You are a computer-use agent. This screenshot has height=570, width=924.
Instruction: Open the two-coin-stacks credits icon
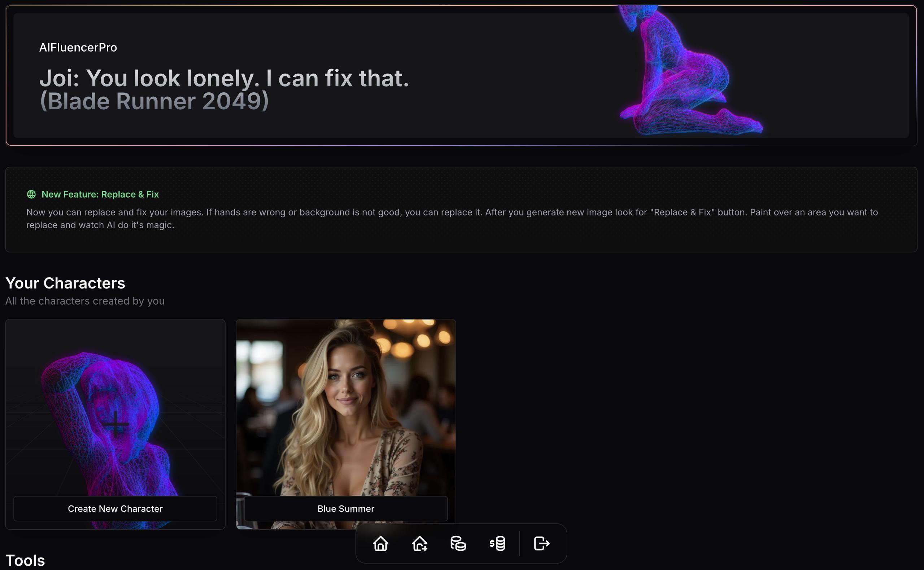(458, 543)
